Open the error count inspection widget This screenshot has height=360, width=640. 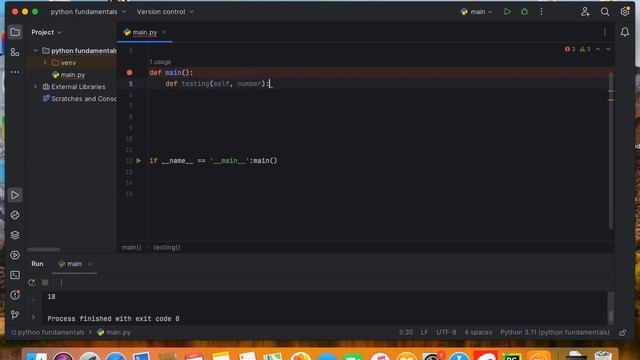pyautogui.click(x=570, y=49)
